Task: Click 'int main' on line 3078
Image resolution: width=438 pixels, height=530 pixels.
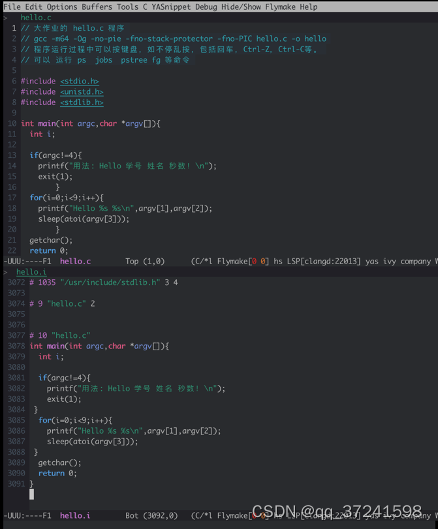Action: coord(47,346)
